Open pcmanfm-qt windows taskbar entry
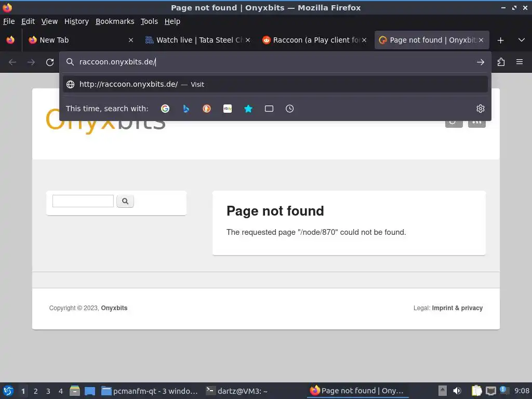The width and height of the screenshot is (532, 399). point(150,391)
